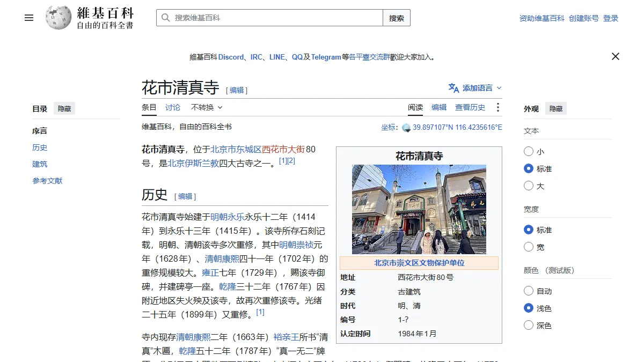Select dark color mode
644x362 pixels.
point(529,325)
